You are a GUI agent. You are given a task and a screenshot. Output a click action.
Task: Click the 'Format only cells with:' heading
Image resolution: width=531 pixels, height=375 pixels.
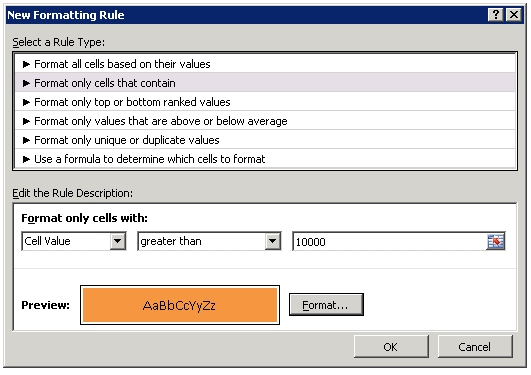click(x=84, y=218)
